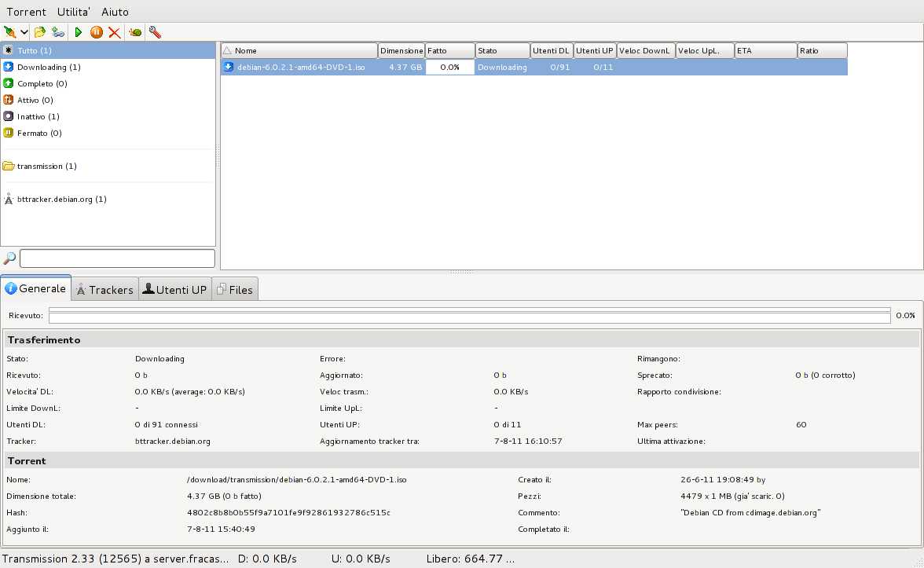Switch to the Files tab
This screenshot has width=924, height=568.
point(234,289)
